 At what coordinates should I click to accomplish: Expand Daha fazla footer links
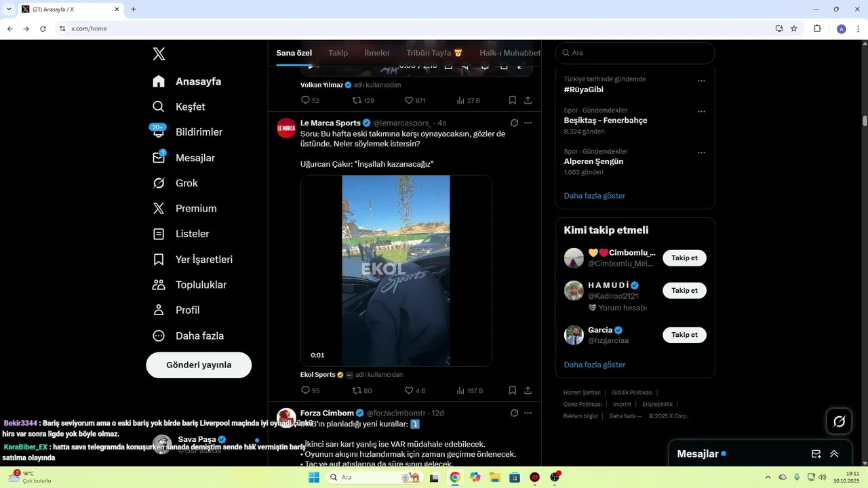click(x=625, y=416)
